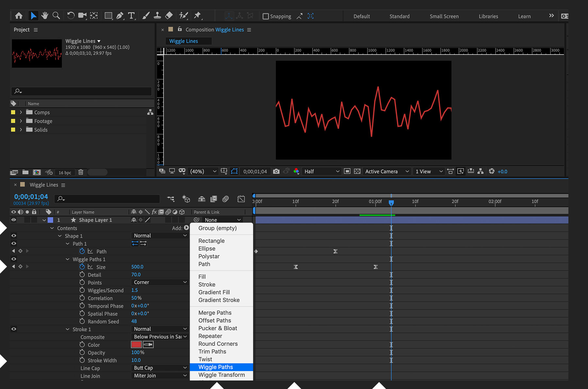Collapse the Wiggle Paths 1 properties

pos(67,259)
